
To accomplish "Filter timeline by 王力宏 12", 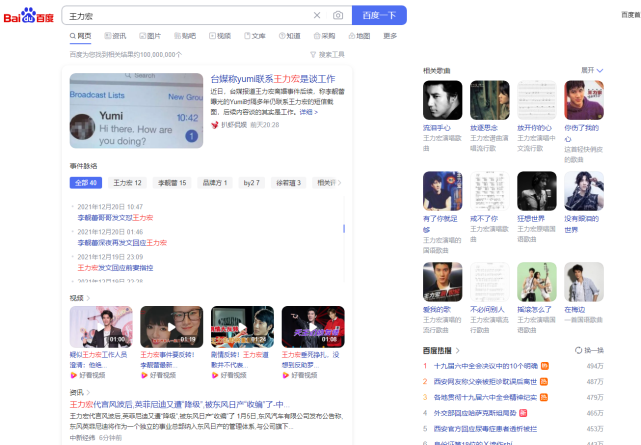I will pos(127,183).
